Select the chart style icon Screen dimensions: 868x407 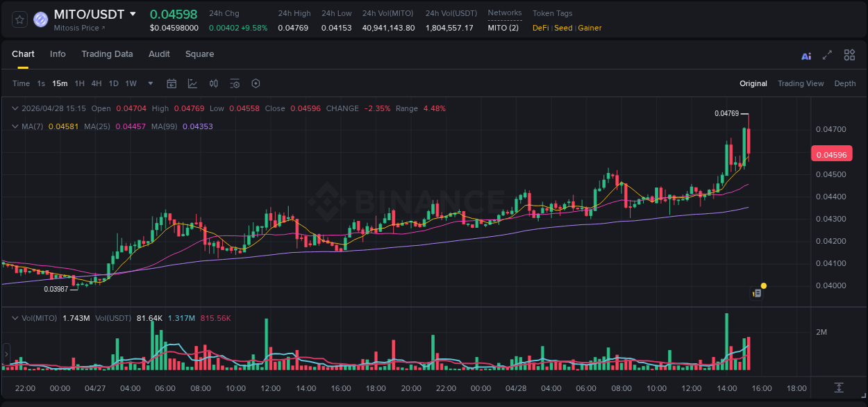(192, 83)
